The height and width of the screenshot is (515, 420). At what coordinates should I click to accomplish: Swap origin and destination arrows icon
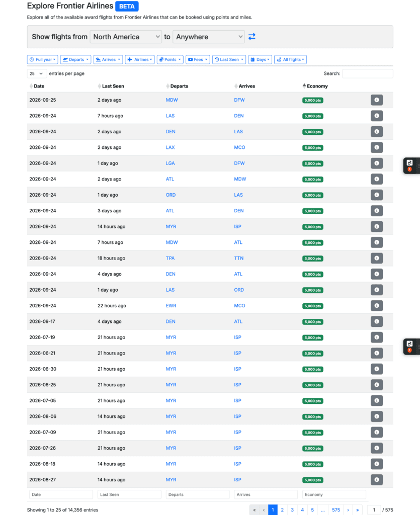click(x=252, y=36)
